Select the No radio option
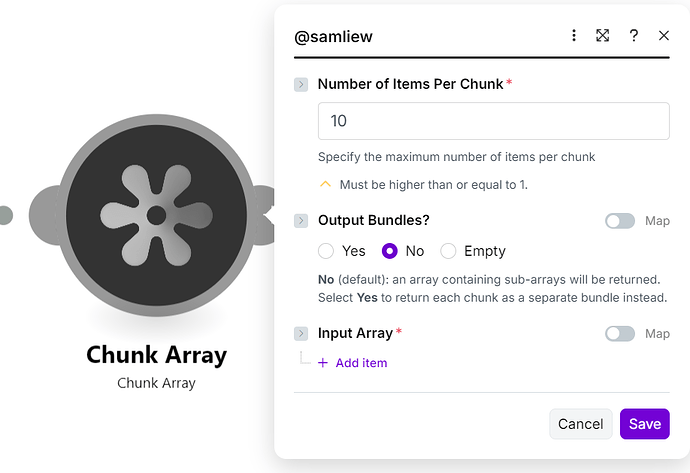Screen dimensions: 690x473 391,251
